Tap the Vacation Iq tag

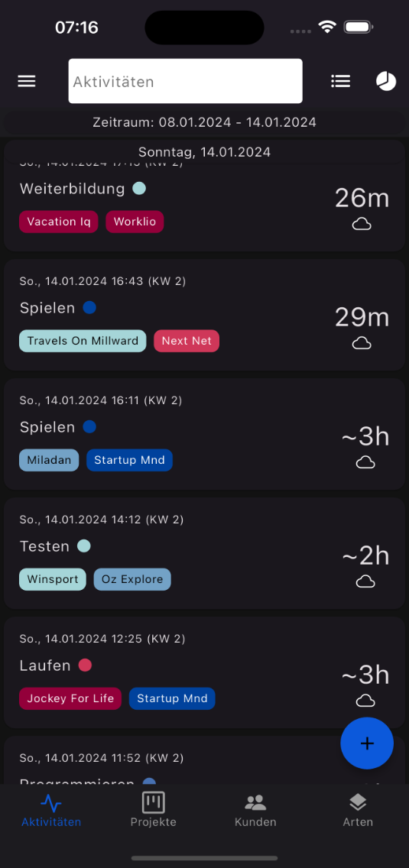[x=59, y=222]
